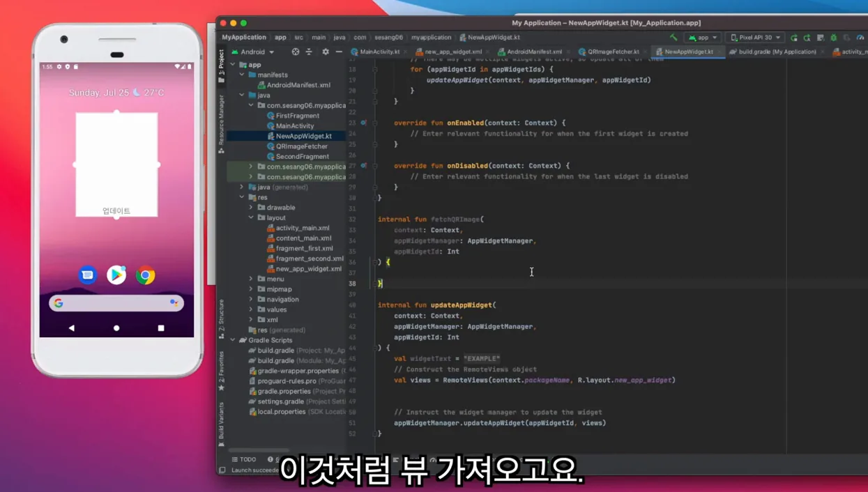The image size is (868, 492).
Task: Open Play Store on the emulator
Action: 116,275
